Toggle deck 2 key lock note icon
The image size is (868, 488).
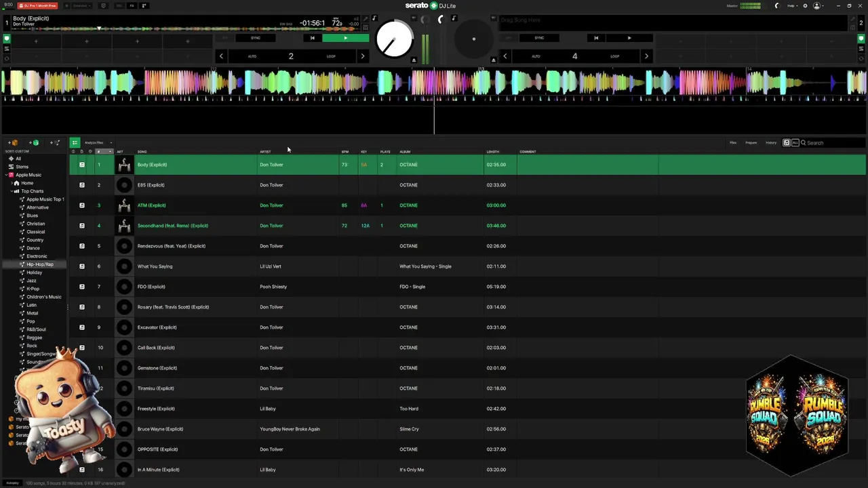454,18
